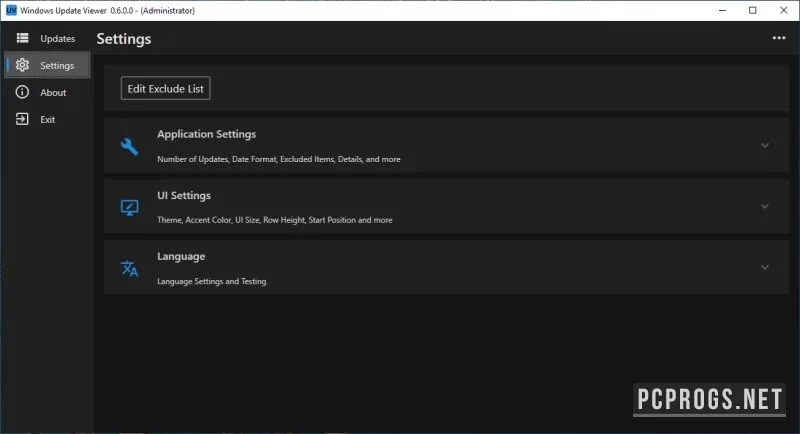
Task: Click the About info circle icon
Action: 22,92
